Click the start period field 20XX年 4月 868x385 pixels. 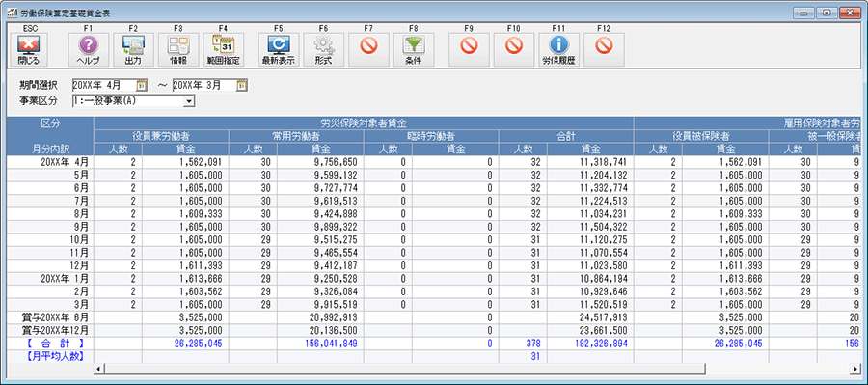click(x=104, y=85)
